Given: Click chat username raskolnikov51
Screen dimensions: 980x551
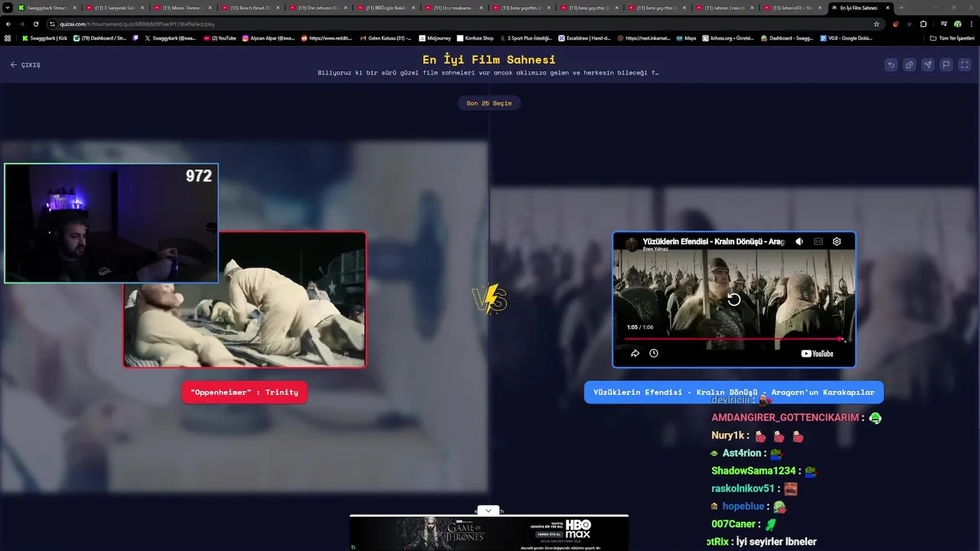Looking at the screenshot, I should (x=743, y=488).
